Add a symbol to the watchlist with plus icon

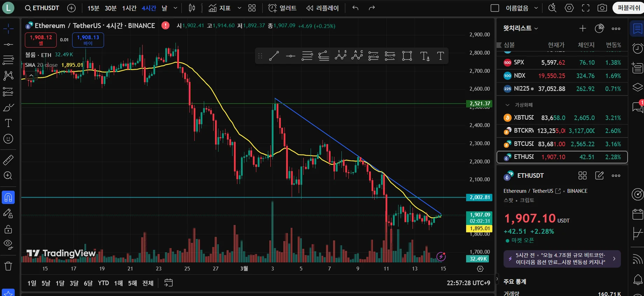tap(583, 28)
